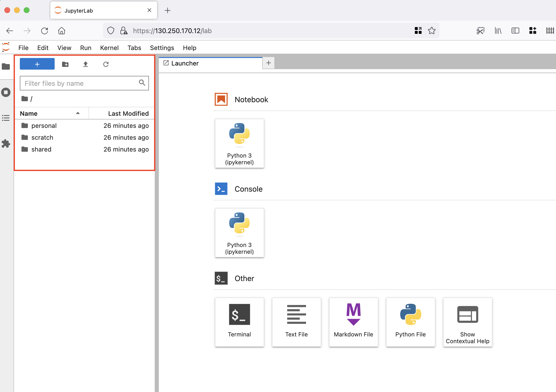Create a new folder with folder-plus icon
Viewport: 556px width, 392px height.
pyautogui.click(x=65, y=64)
